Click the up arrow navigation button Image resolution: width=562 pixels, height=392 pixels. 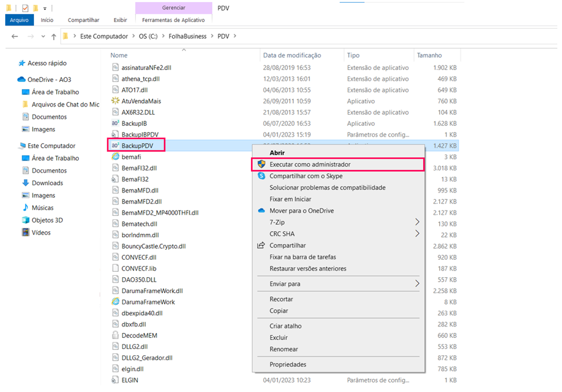[54, 37]
